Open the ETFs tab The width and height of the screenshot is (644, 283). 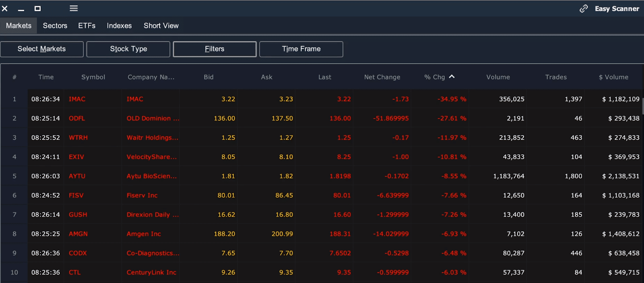pyautogui.click(x=87, y=26)
